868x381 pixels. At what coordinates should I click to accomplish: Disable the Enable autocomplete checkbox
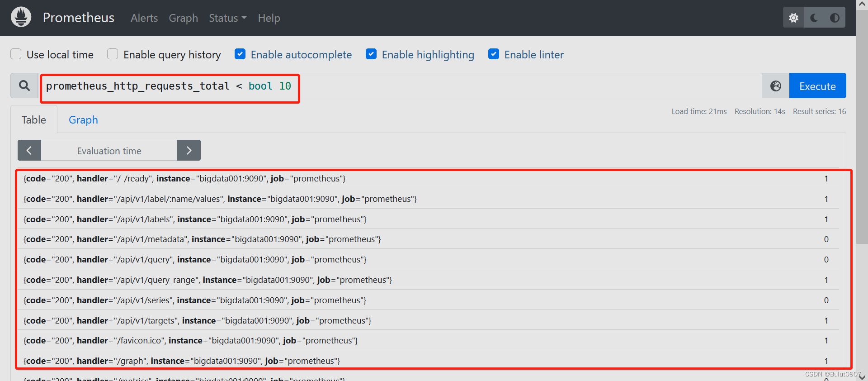[240, 54]
